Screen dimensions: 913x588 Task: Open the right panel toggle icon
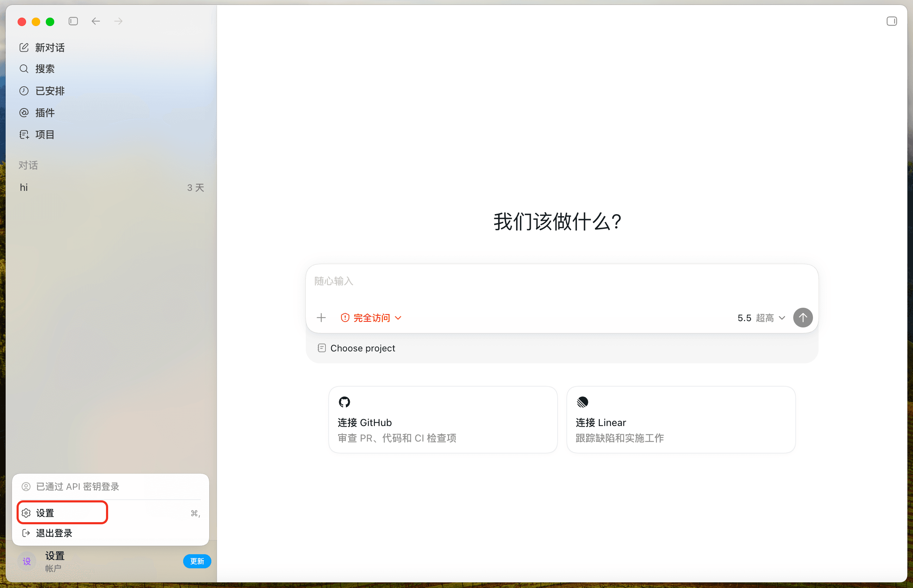point(892,21)
